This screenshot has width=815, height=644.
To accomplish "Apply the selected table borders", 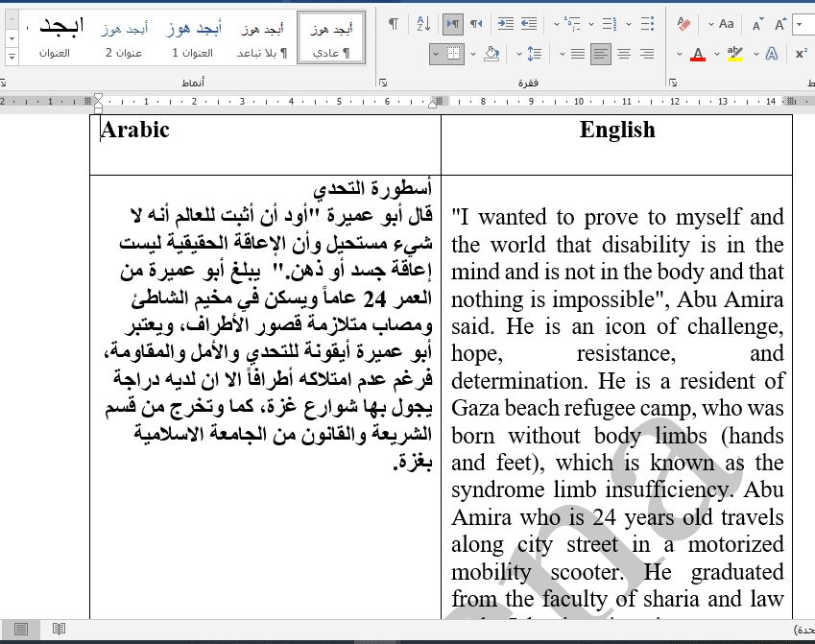I will tap(454, 54).
